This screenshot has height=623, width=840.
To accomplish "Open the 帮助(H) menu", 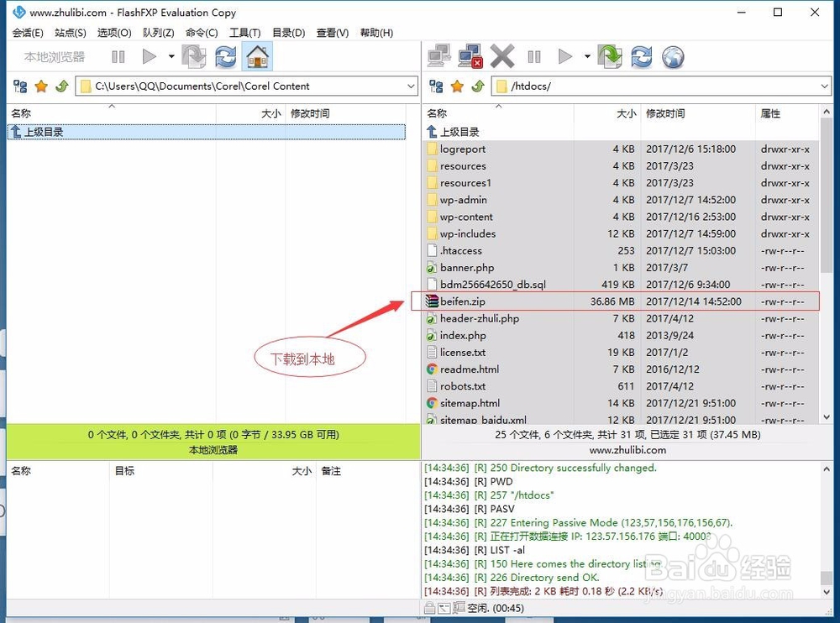I will tap(376, 33).
